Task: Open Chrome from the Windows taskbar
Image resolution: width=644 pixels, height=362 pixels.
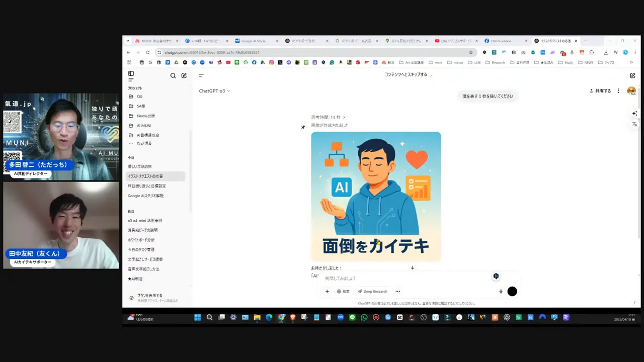Action: pyautogui.click(x=281, y=317)
